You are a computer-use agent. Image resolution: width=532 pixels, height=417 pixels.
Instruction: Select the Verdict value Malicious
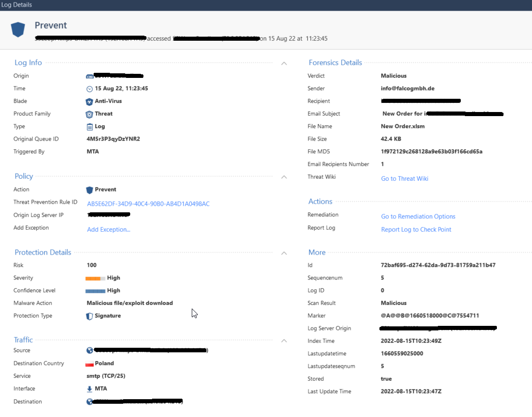coord(394,76)
